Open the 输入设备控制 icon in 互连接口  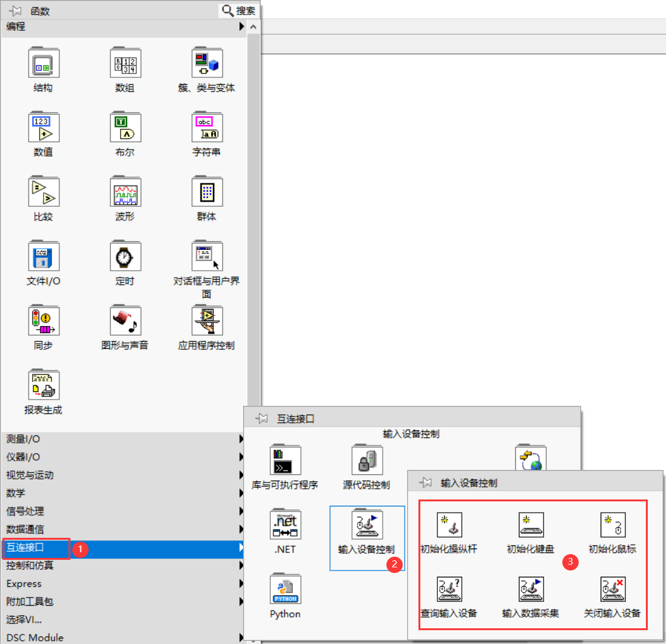(x=367, y=524)
